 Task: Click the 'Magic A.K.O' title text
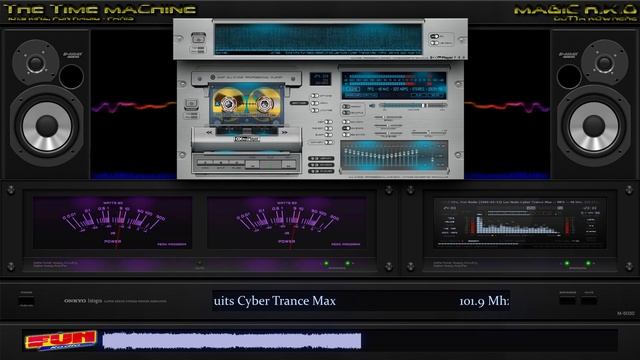point(575,10)
